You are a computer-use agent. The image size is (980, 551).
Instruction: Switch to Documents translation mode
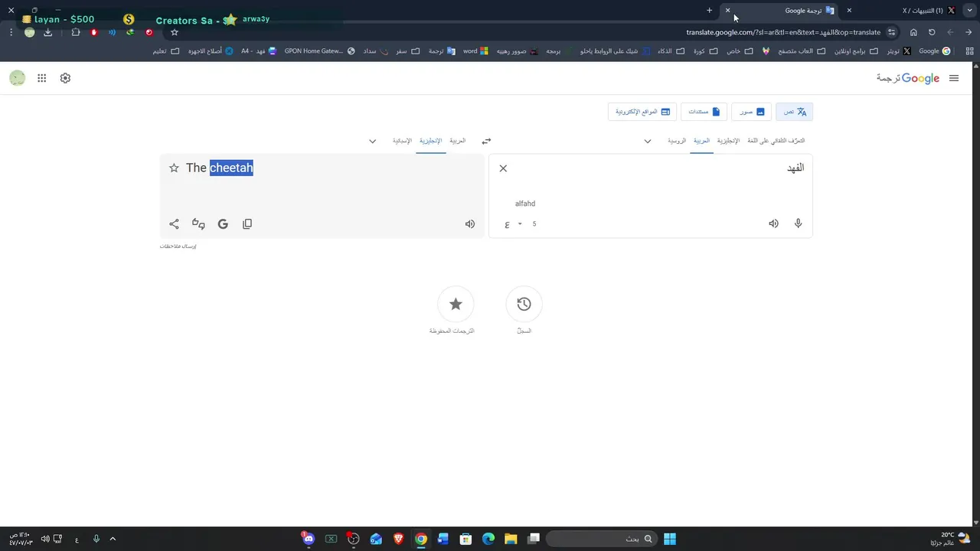[704, 112]
